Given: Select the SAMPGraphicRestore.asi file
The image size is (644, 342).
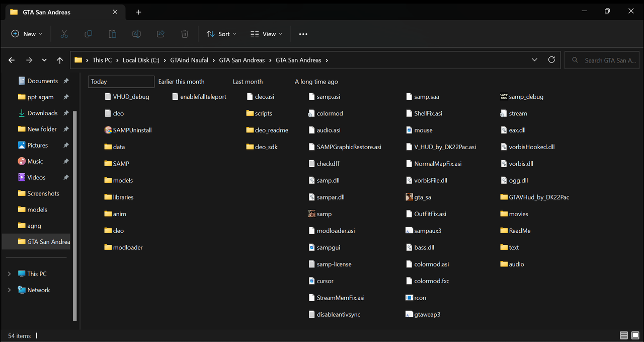Looking at the screenshot, I should 345,147.
